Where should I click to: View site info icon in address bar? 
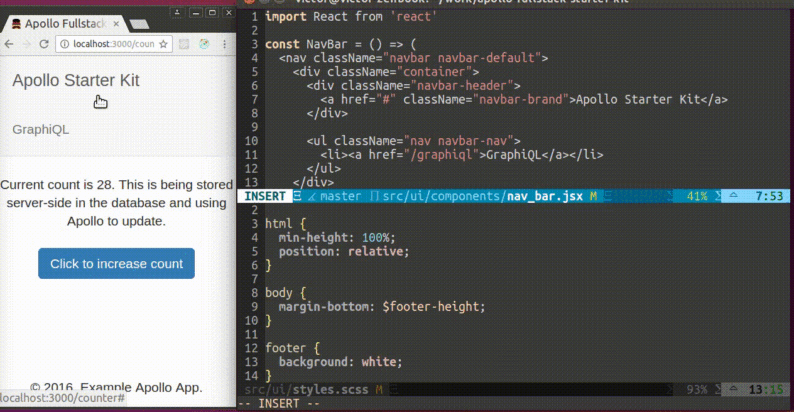pos(66,44)
